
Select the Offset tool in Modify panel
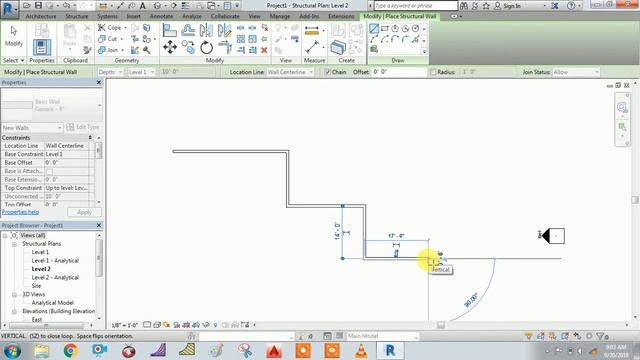point(188,30)
